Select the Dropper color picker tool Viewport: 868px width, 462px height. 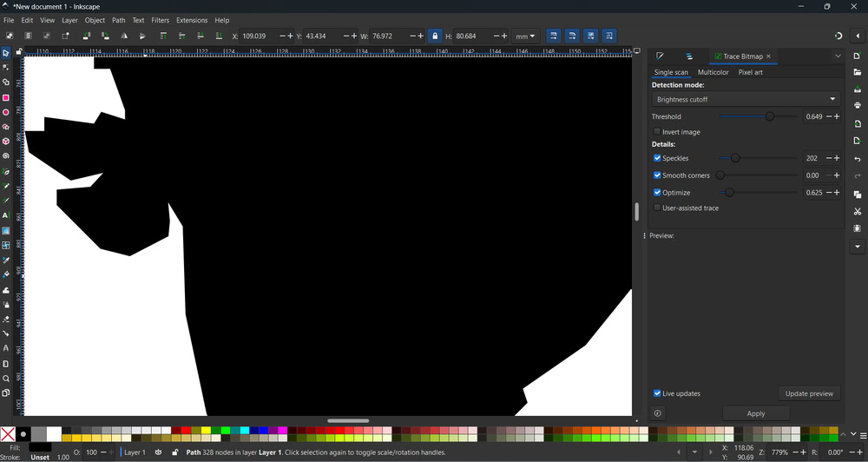tap(5, 260)
